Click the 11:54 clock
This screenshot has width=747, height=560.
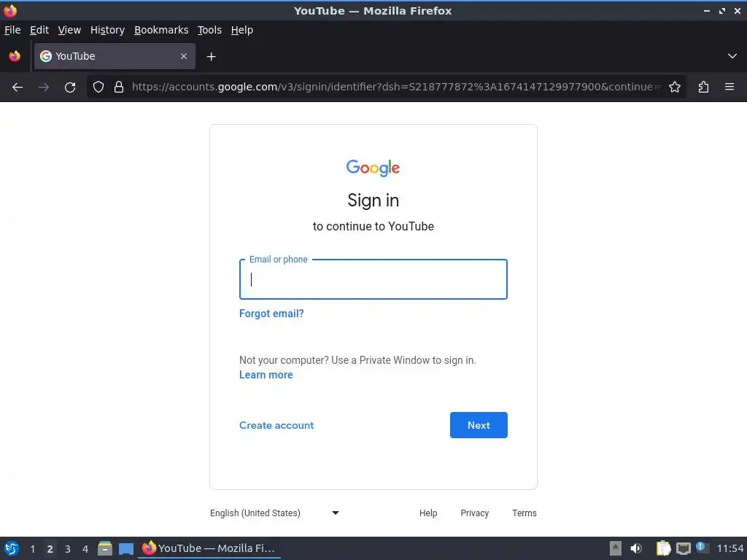click(729, 548)
